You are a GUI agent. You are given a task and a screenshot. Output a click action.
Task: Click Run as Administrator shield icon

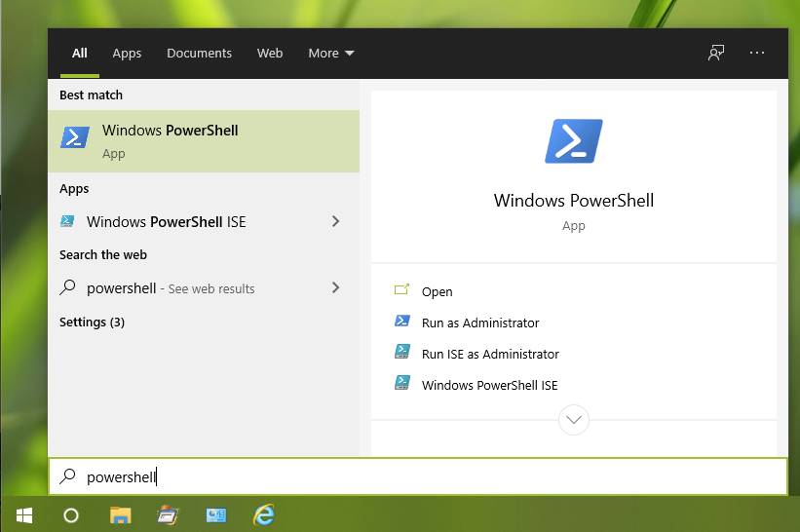[402, 321]
